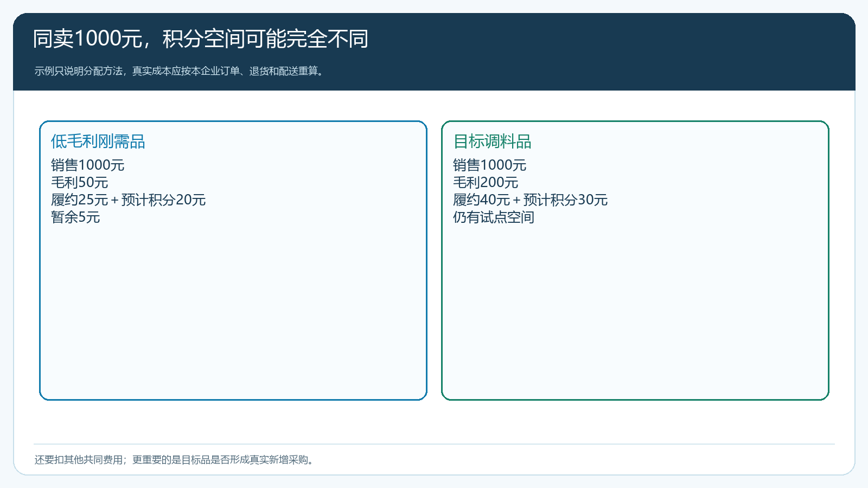Click the line 暂余5元

tap(75, 217)
